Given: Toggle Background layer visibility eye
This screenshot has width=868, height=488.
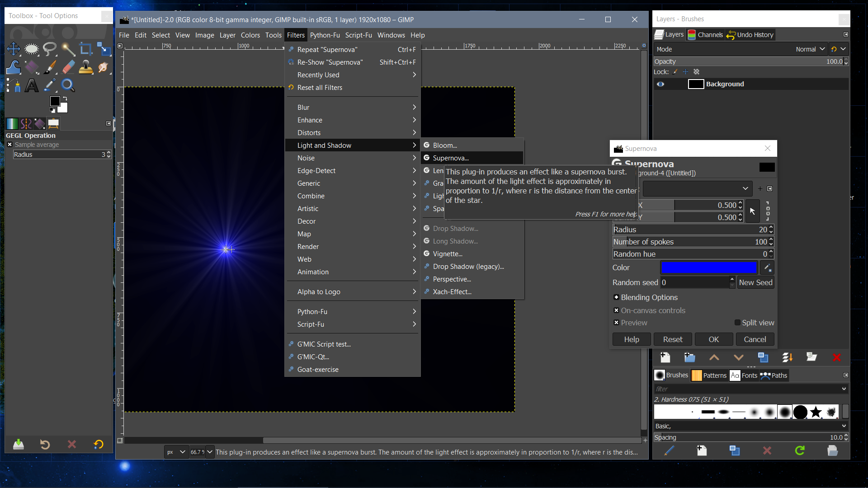Looking at the screenshot, I should tap(660, 84).
